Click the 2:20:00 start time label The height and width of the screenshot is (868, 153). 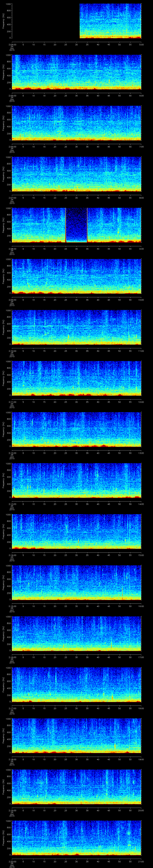click(x=12, y=861)
